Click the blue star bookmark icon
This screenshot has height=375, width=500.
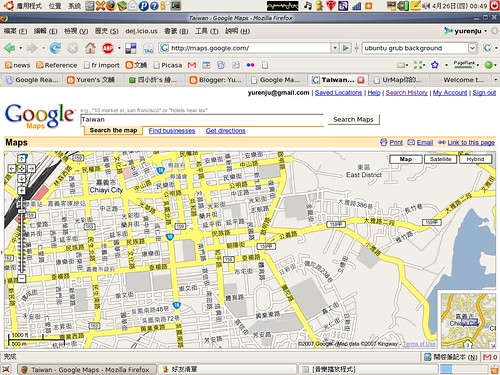tap(435, 65)
